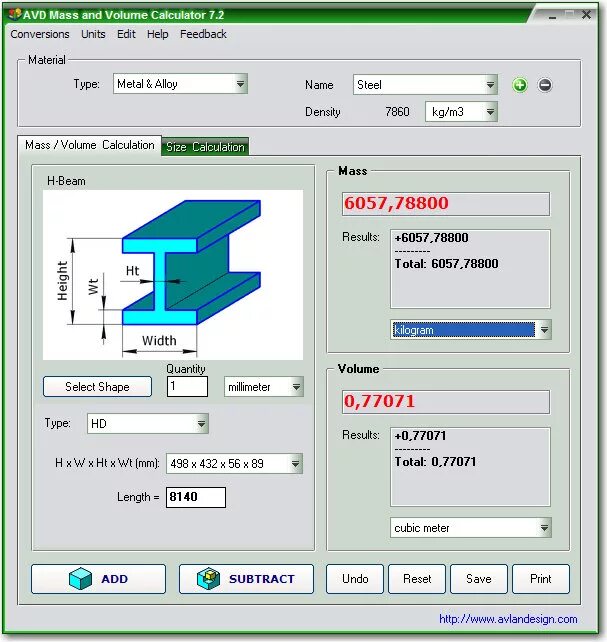Close the calculator window
This screenshot has height=642, width=607.
[x=586, y=15]
